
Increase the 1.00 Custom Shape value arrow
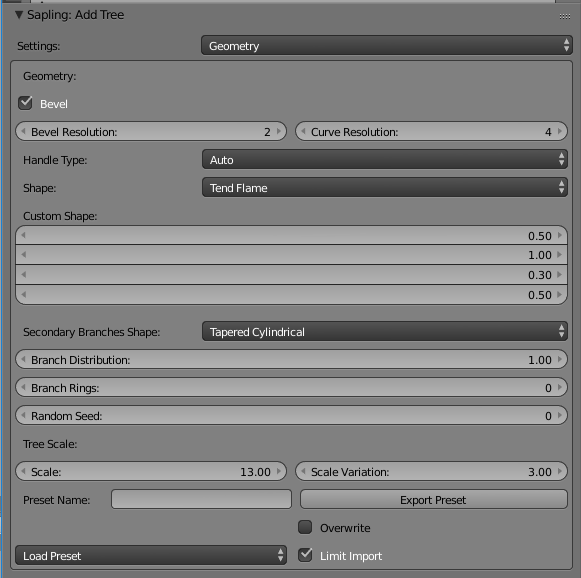tap(560, 255)
